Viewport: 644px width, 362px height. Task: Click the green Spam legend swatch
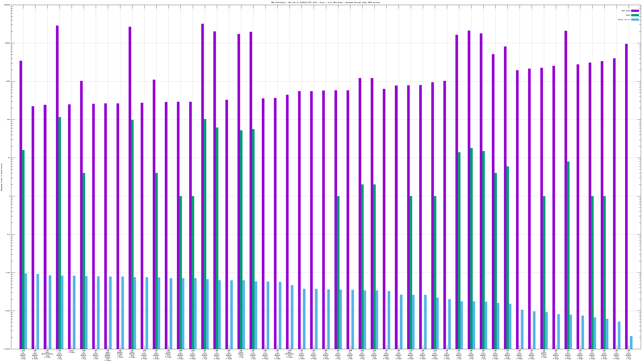click(x=635, y=15)
